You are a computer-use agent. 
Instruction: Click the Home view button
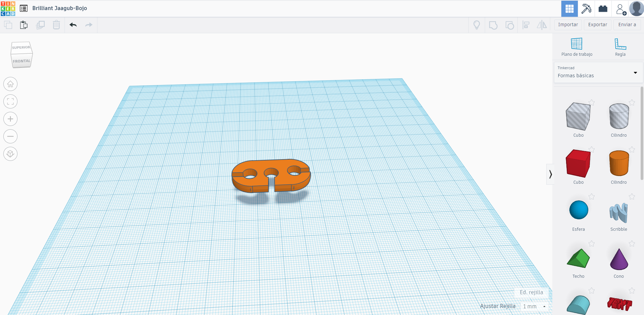point(10,84)
